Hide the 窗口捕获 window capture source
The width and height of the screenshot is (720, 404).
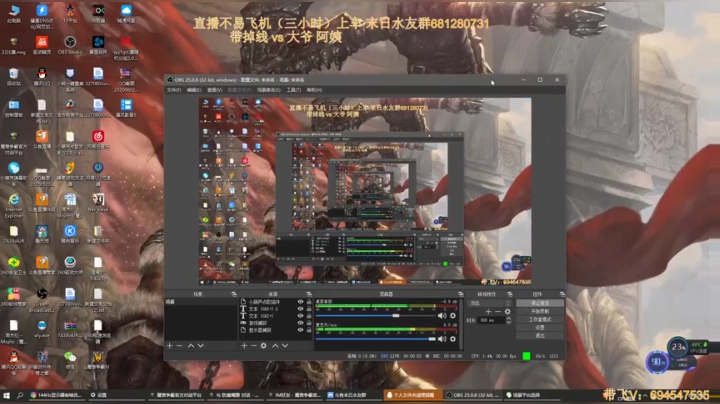pos(300,323)
